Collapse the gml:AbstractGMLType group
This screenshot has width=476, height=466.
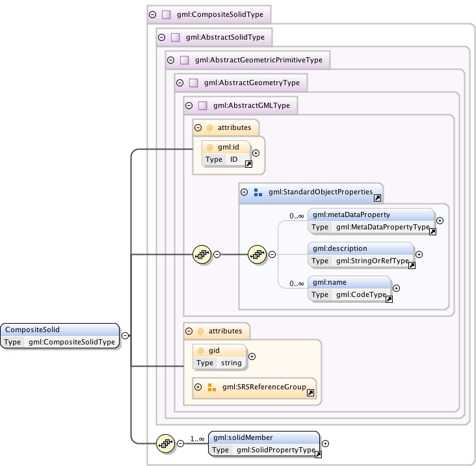pos(189,105)
